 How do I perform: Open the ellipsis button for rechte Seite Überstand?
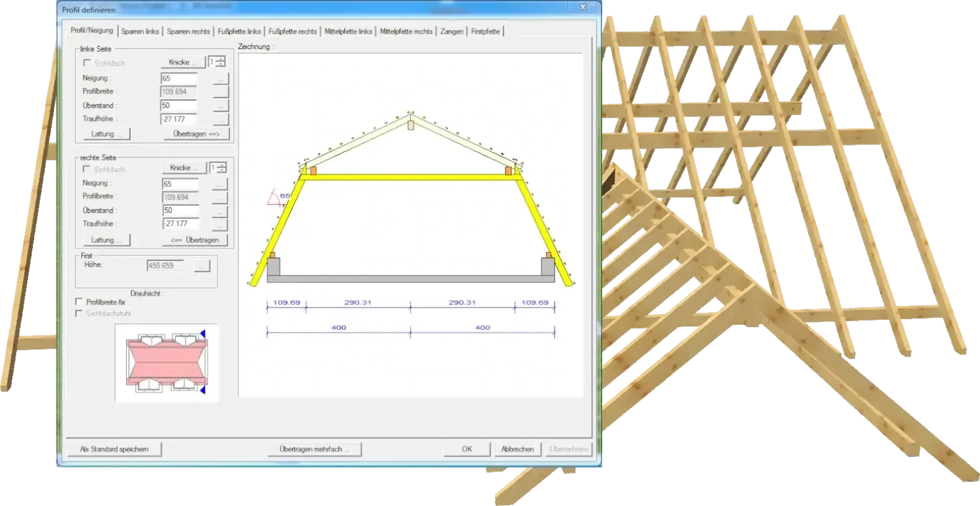220,211
